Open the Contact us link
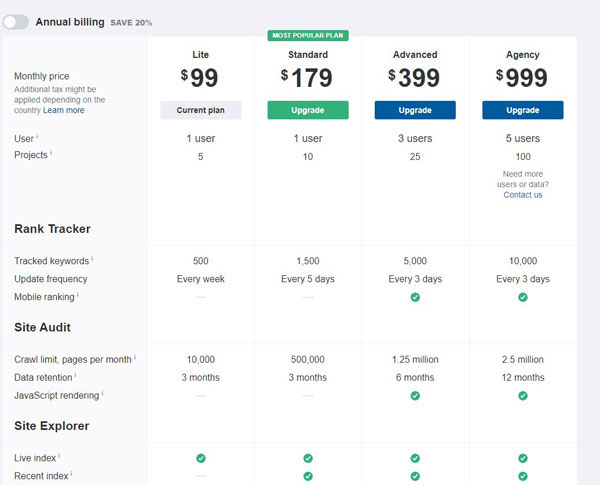The height and width of the screenshot is (485, 600). point(523,195)
